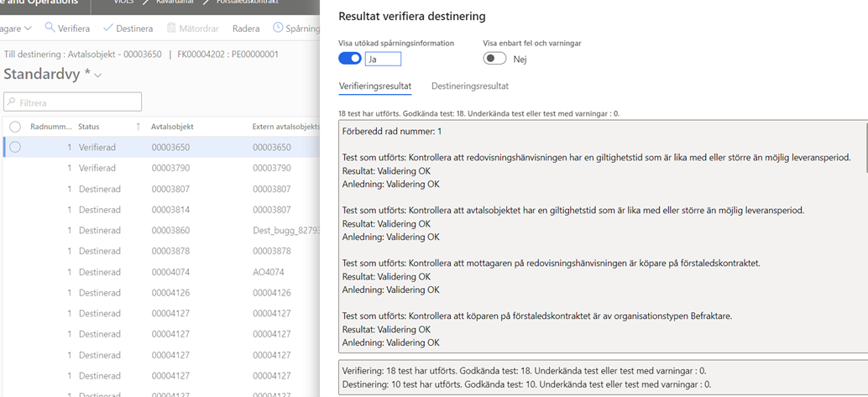Viewport: 868px width, 397px height.
Task: Open Mätordrar from the toolbar
Action: pos(192,29)
